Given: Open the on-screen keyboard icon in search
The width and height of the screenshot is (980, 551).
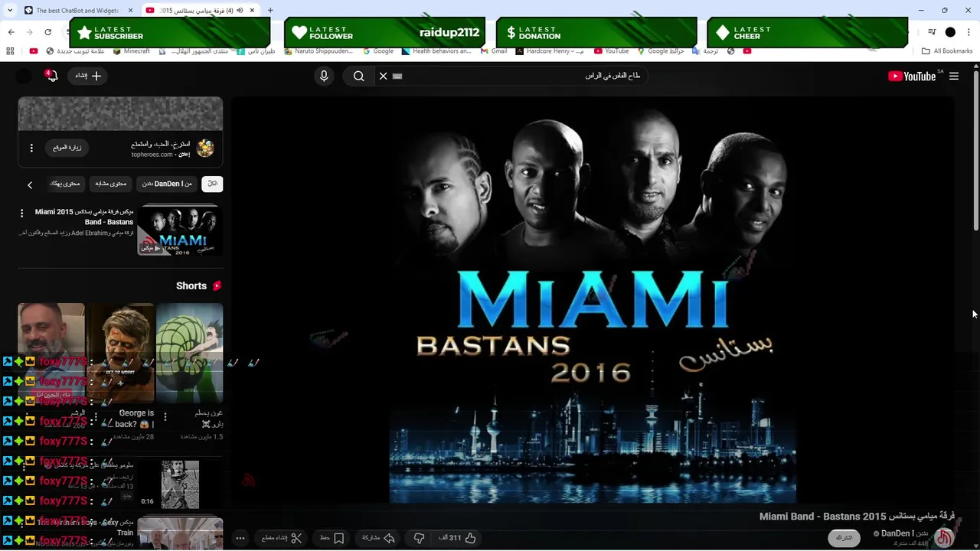Looking at the screenshot, I should pyautogui.click(x=397, y=76).
